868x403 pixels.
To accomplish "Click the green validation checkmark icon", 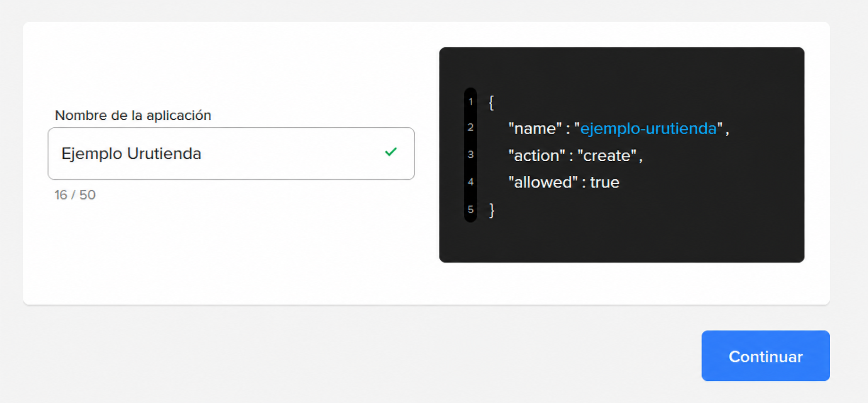I will pos(391,152).
